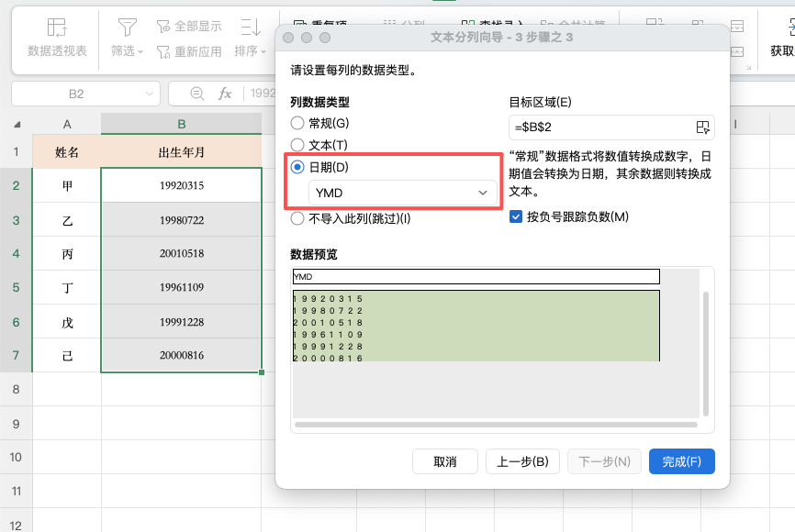Select the 文本(T) radio button
This screenshot has width=795, height=532.
coord(297,145)
